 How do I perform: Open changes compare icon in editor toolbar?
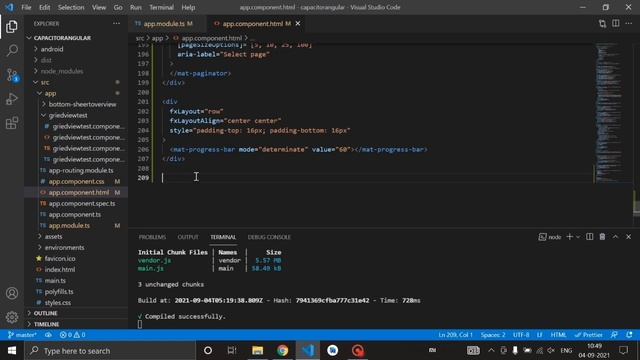602,24
